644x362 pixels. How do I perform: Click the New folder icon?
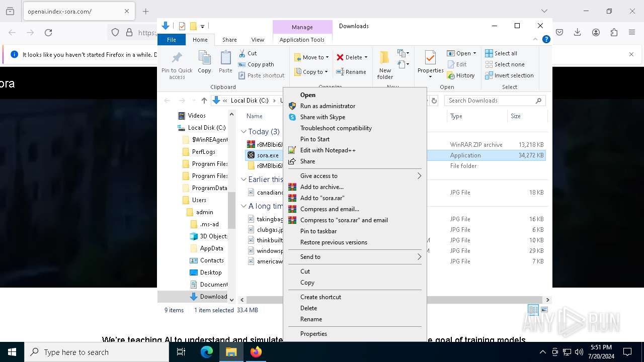pyautogui.click(x=385, y=57)
